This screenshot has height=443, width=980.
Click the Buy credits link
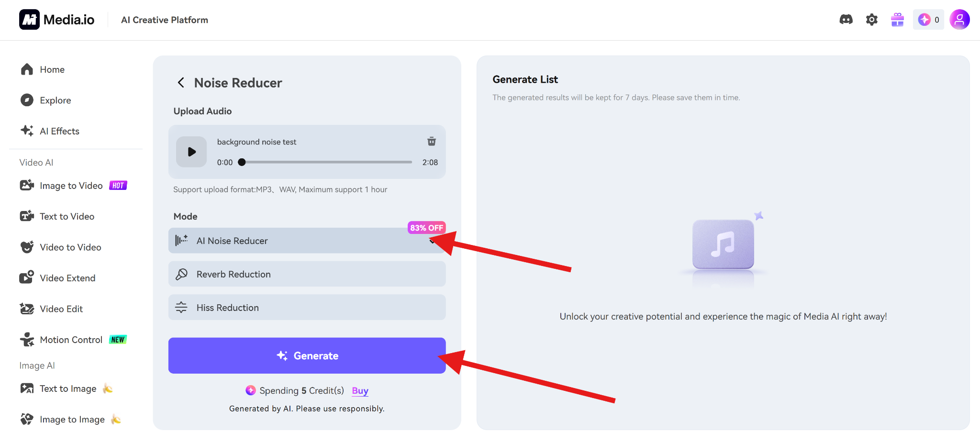pyautogui.click(x=360, y=391)
